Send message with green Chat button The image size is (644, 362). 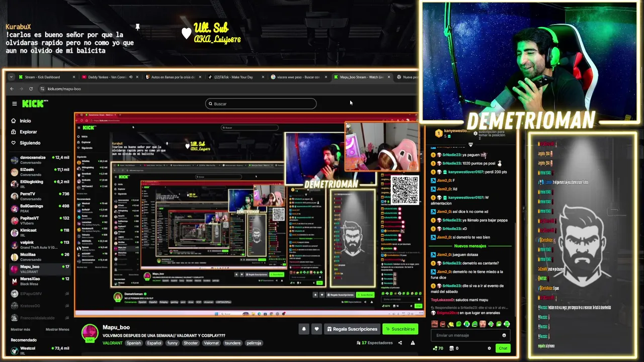(x=503, y=348)
